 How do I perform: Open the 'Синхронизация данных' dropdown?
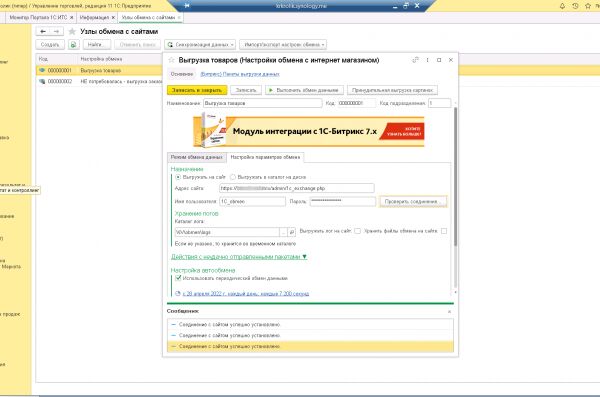pyautogui.click(x=200, y=45)
